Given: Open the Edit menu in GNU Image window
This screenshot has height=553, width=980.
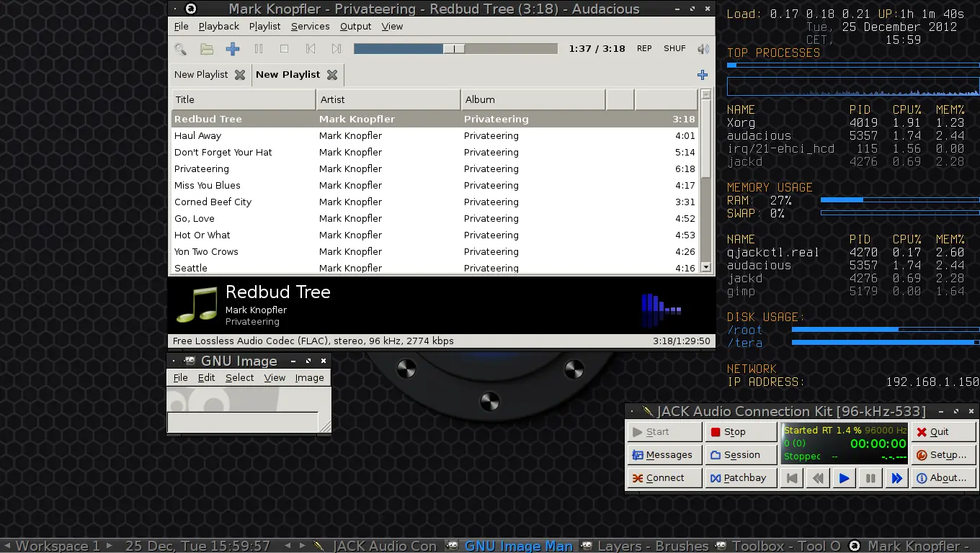Looking at the screenshot, I should tap(207, 378).
